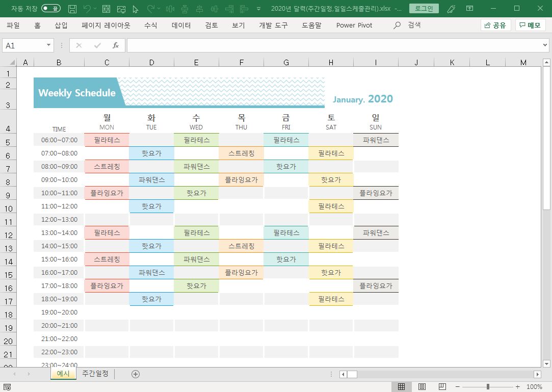This screenshot has width=552, height=392.
Task: Expand the formula bar chevron
Action: coord(545,45)
